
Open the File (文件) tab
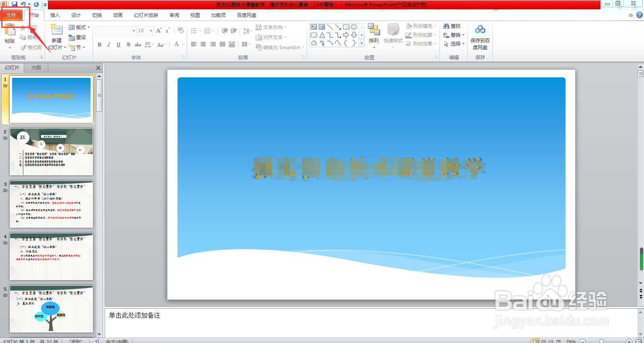click(x=11, y=15)
